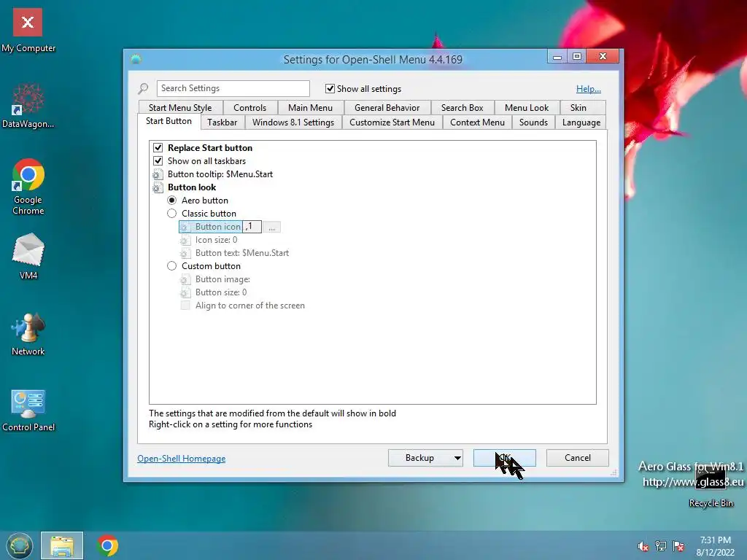Image resolution: width=747 pixels, height=560 pixels.
Task: Launch Chrome from the taskbar
Action: coord(107,545)
